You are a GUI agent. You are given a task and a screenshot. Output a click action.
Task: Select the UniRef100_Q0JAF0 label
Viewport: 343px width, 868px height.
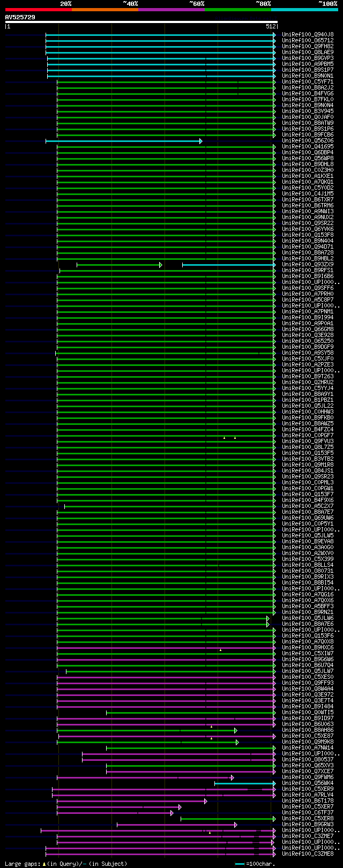click(x=308, y=117)
